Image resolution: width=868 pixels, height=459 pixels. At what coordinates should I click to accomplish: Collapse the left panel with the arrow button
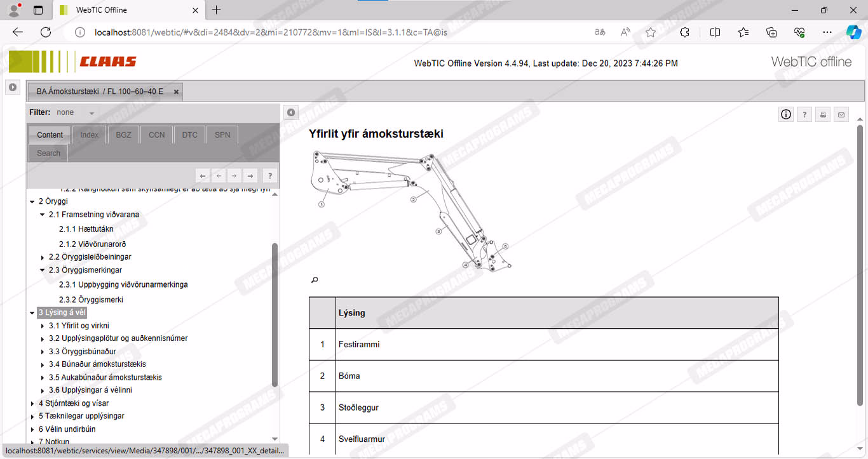click(290, 112)
